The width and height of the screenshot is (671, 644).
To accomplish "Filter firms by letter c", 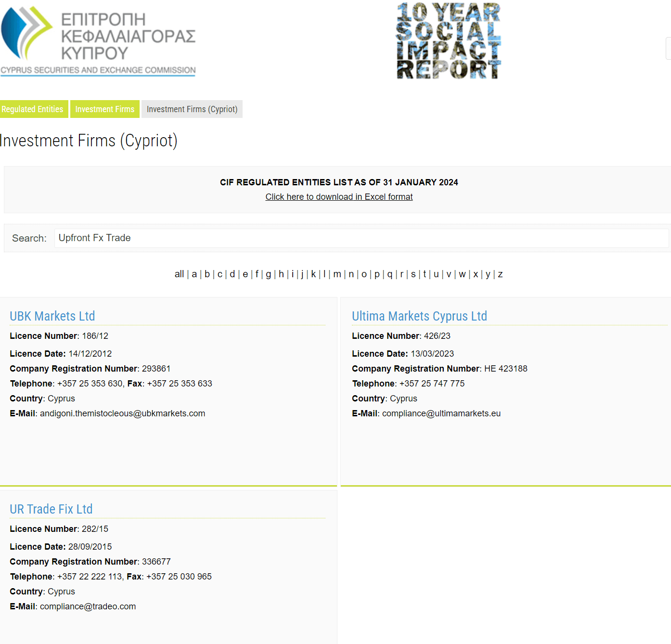I will pyautogui.click(x=220, y=274).
